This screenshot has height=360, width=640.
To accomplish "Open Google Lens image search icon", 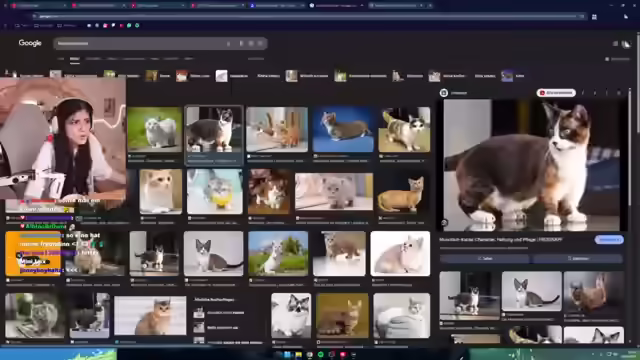I will [251, 43].
